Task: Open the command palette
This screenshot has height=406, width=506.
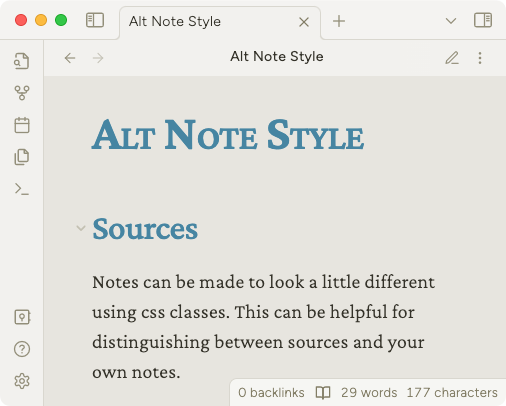Action: (x=22, y=189)
